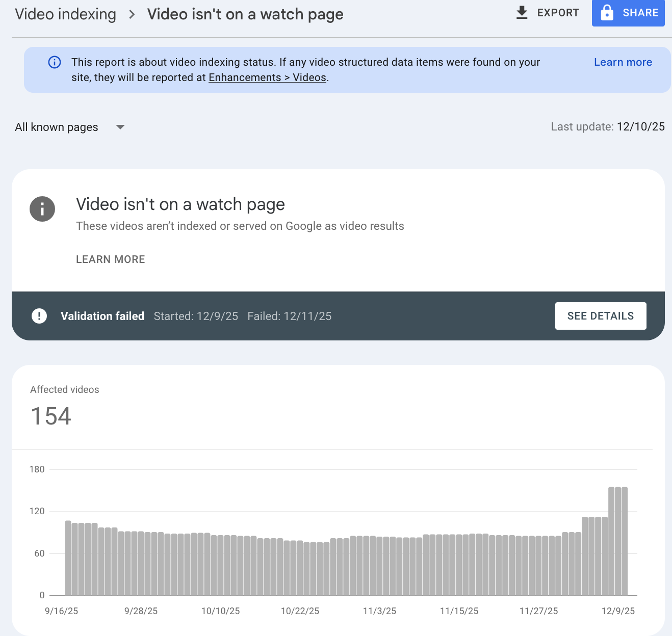Click the Affected videos count 154
The image size is (672, 636).
point(51,416)
